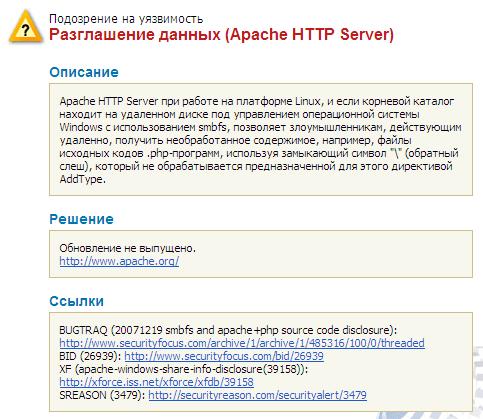Open the xforce.iss.net xfdb 39158 link
This screenshot has width=483, height=419.
coord(156,382)
